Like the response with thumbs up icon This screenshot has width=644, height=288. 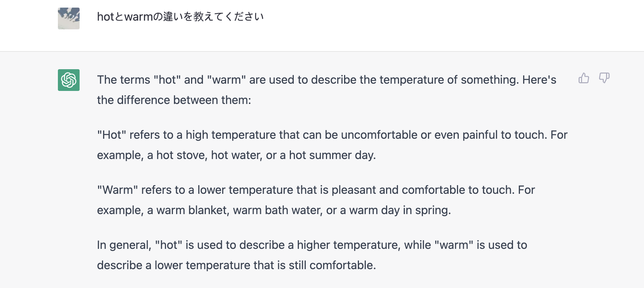tap(584, 78)
